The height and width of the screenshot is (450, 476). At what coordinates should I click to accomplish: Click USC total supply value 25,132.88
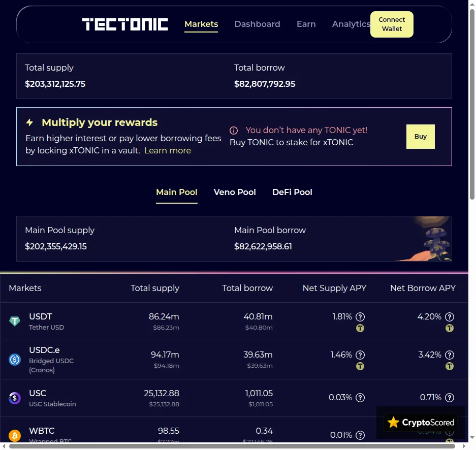click(162, 393)
